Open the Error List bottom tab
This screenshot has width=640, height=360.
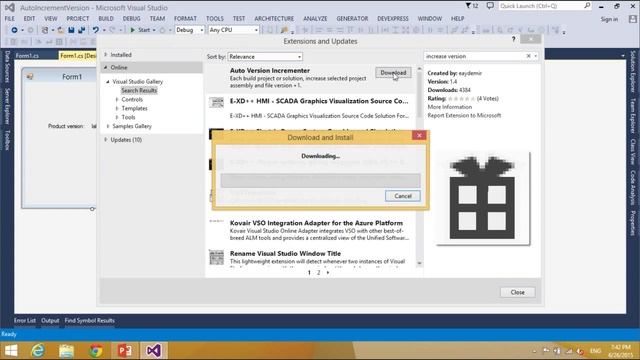tap(25, 321)
